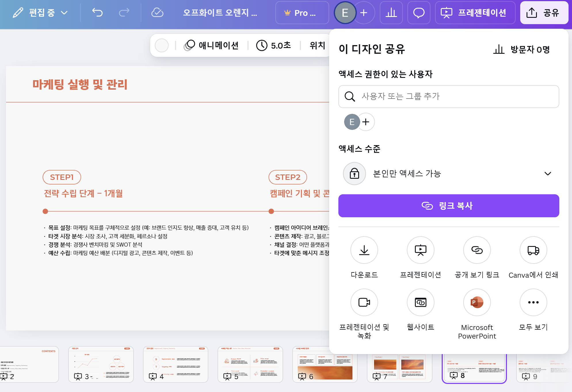
Task: Click the pencil edit icon in top bar
Action: [x=18, y=13]
